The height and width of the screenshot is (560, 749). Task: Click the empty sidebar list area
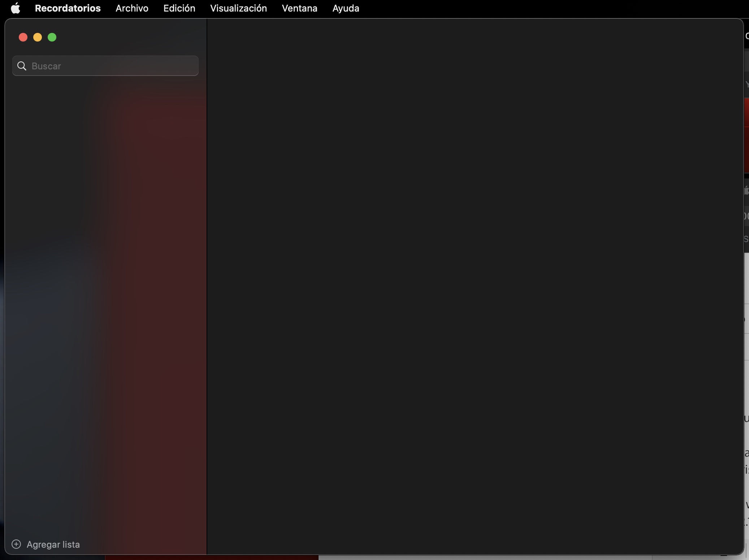tap(105, 289)
